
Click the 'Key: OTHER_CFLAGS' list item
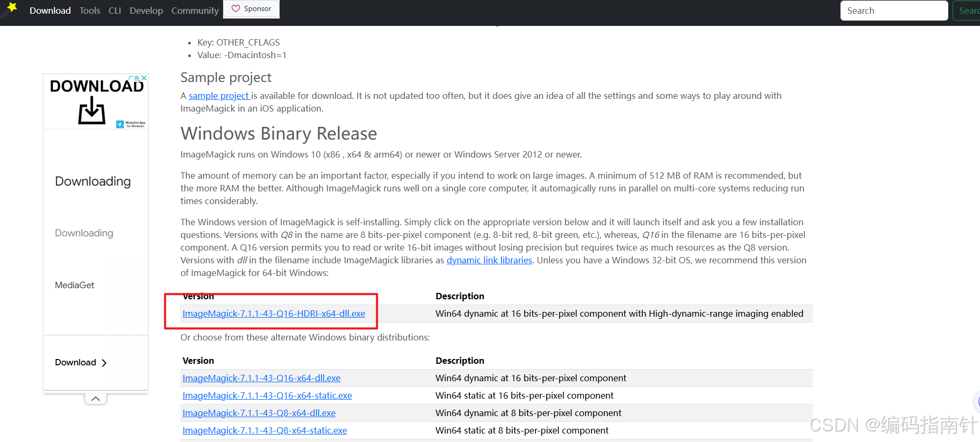click(x=238, y=42)
